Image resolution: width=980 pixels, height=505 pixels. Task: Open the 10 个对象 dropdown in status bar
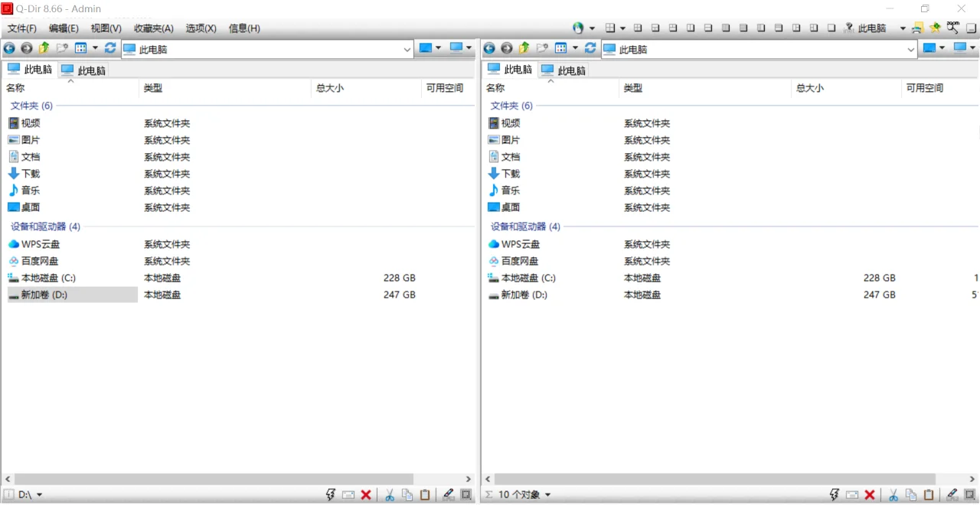pyautogui.click(x=547, y=495)
